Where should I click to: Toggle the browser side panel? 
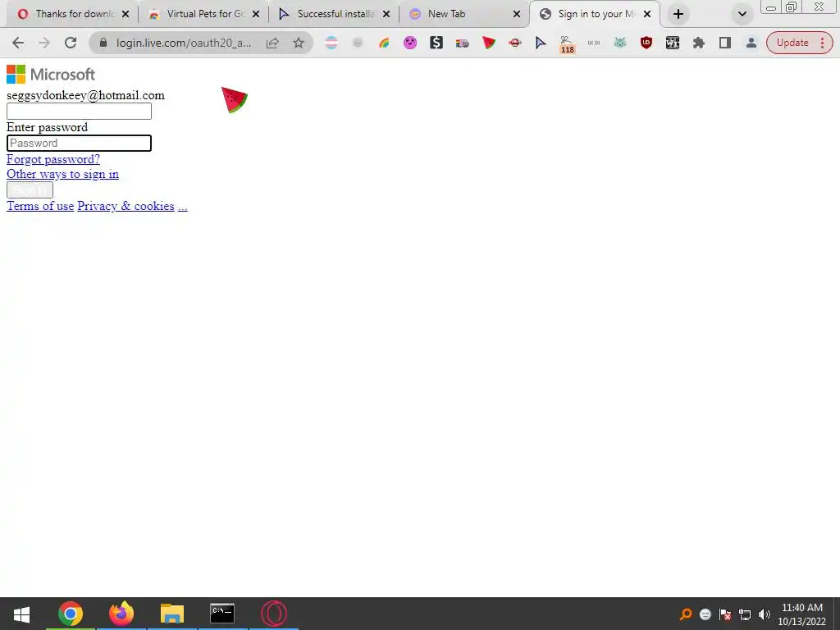(x=725, y=43)
